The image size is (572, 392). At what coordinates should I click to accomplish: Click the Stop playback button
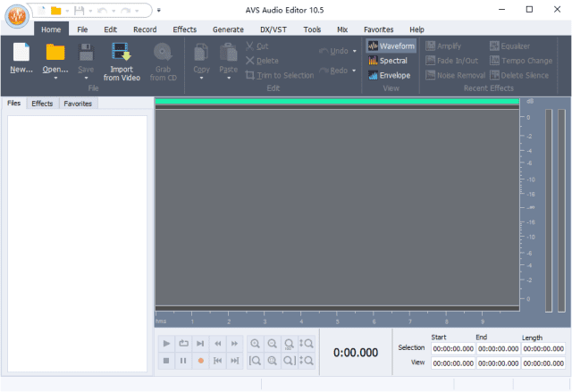[x=166, y=361]
